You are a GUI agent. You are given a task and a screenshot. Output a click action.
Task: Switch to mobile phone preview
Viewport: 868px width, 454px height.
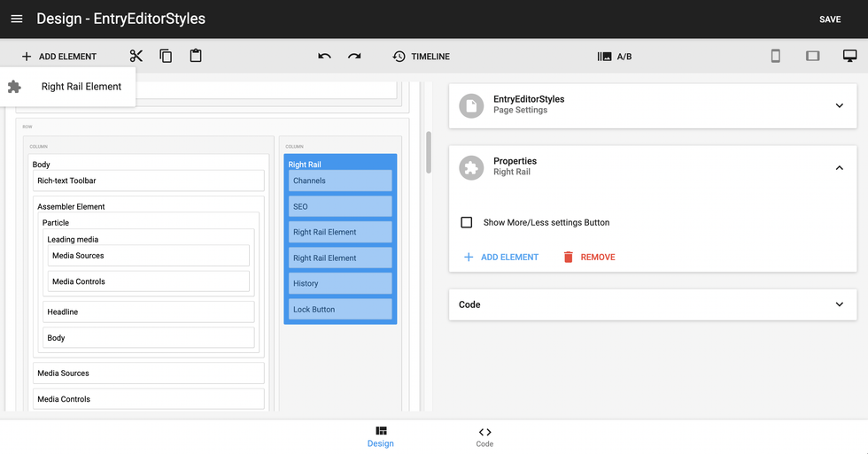tap(775, 56)
